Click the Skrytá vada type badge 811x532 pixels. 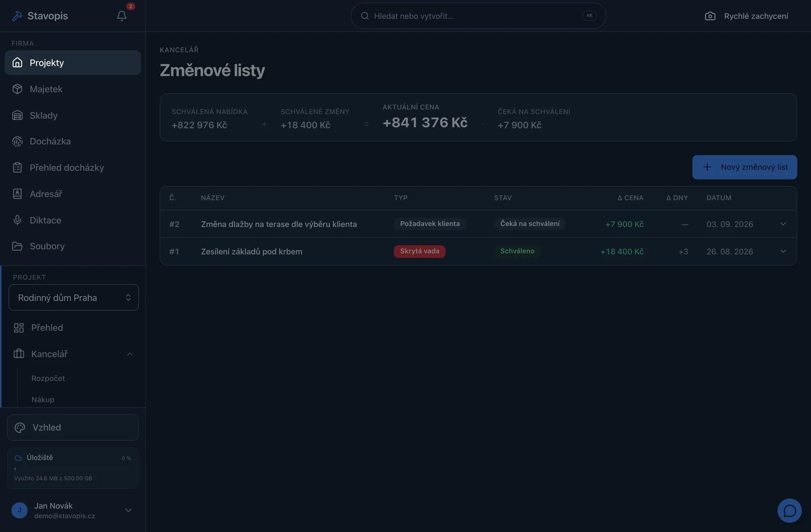(419, 251)
